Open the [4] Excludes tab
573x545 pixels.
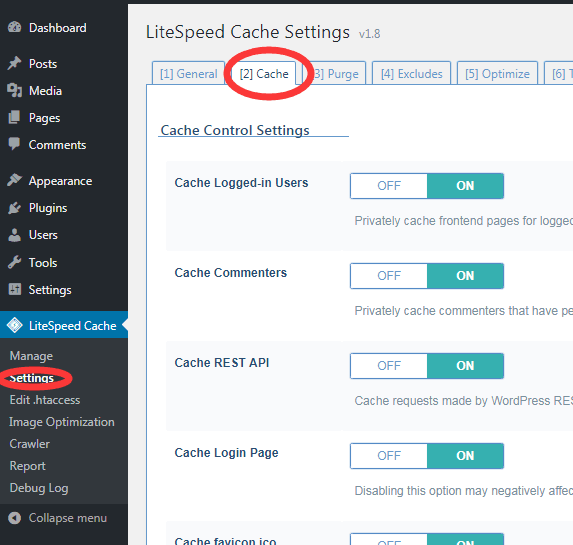411,73
